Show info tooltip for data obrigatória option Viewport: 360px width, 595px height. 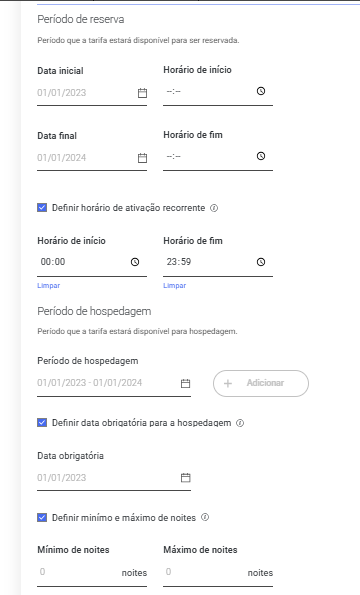(240, 423)
